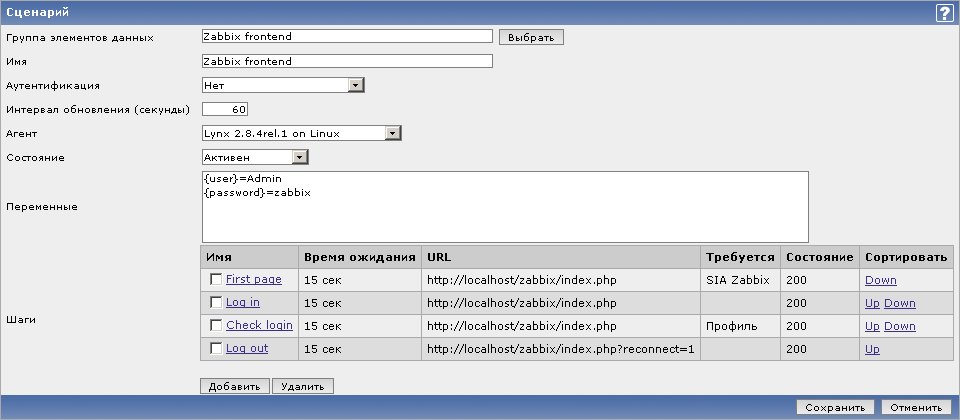Click the Профиль required cell
The image size is (960, 420).
[x=740, y=326]
